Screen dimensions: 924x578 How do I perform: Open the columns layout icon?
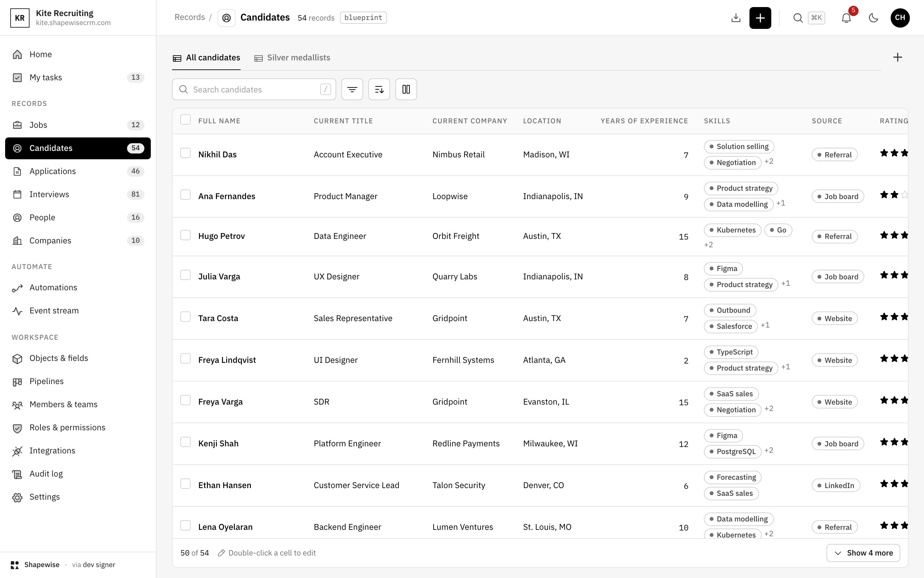click(x=406, y=90)
